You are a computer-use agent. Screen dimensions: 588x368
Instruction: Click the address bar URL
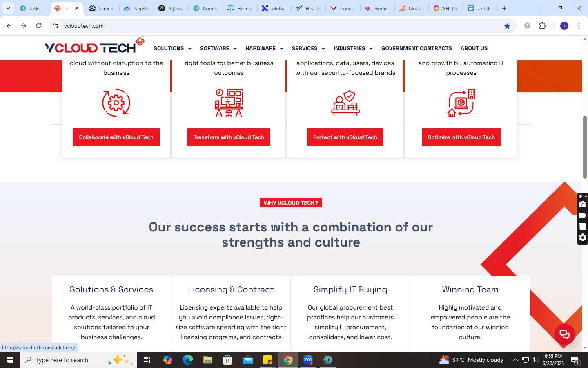84,26
